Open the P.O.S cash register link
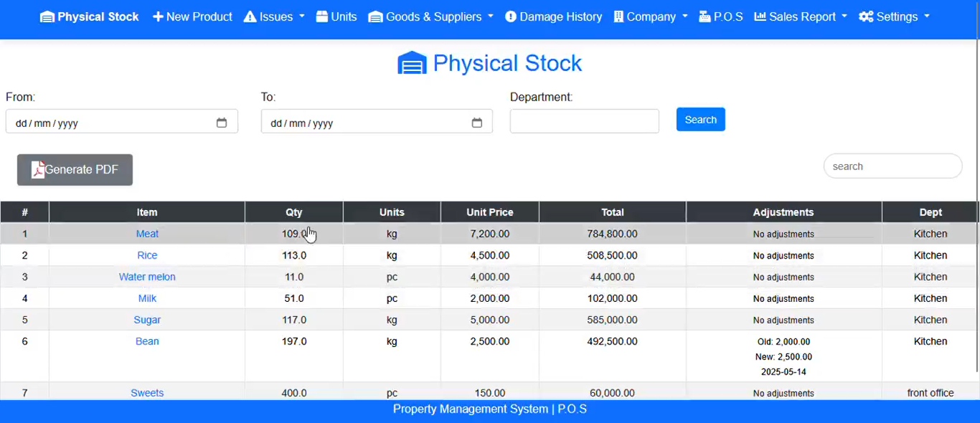Screen dimensions: 980x423 (720, 16)
